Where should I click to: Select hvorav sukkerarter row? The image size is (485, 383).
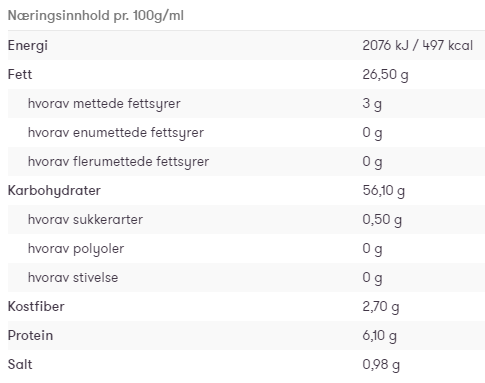tap(246, 219)
